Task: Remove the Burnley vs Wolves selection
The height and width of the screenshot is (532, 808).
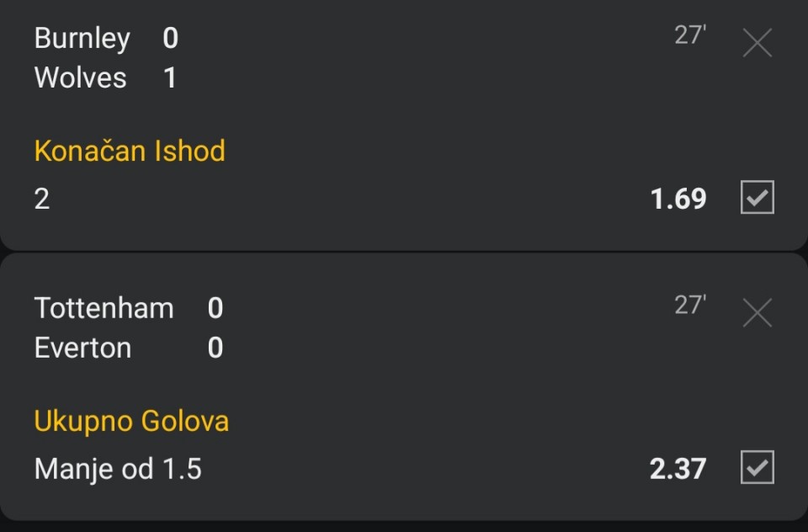Action: [757, 42]
